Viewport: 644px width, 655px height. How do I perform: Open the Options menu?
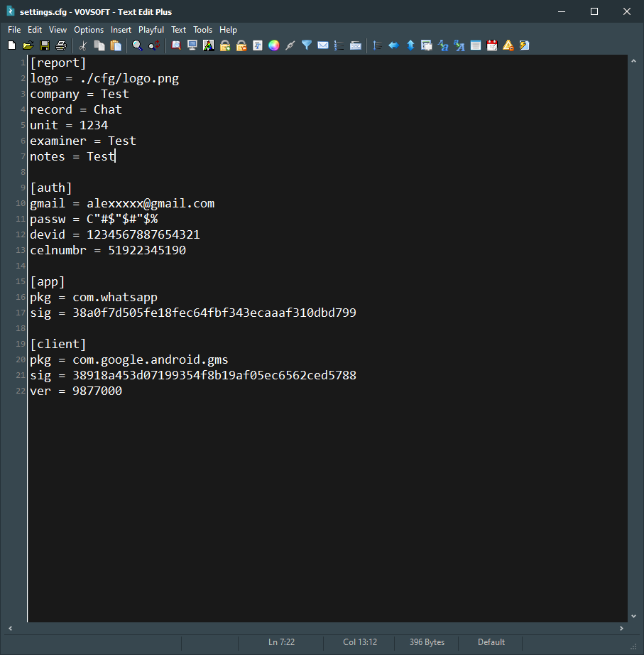pyautogui.click(x=89, y=30)
